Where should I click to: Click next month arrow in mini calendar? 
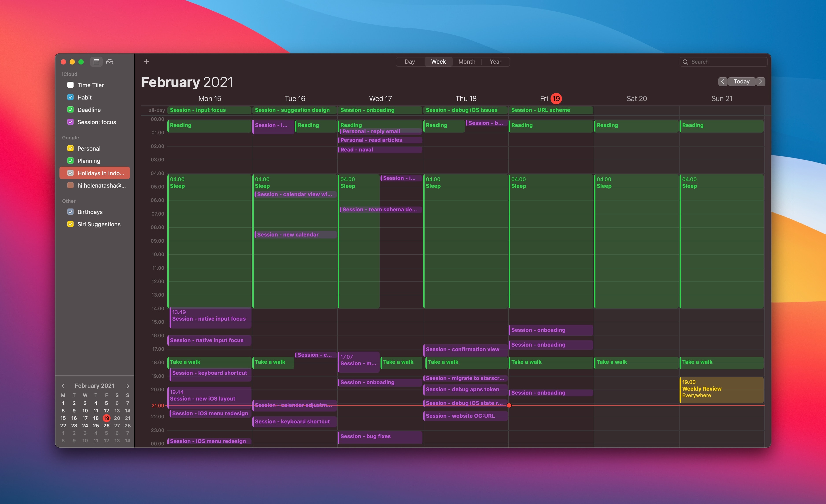click(x=127, y=386)
